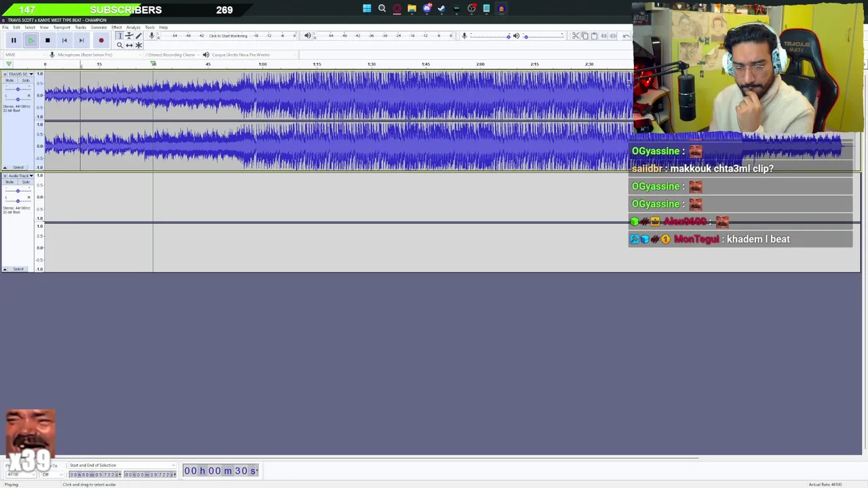Screen dimensions: 868x488
Task: Open Windows Search from taskbar
Action: [x=382, y=9]
